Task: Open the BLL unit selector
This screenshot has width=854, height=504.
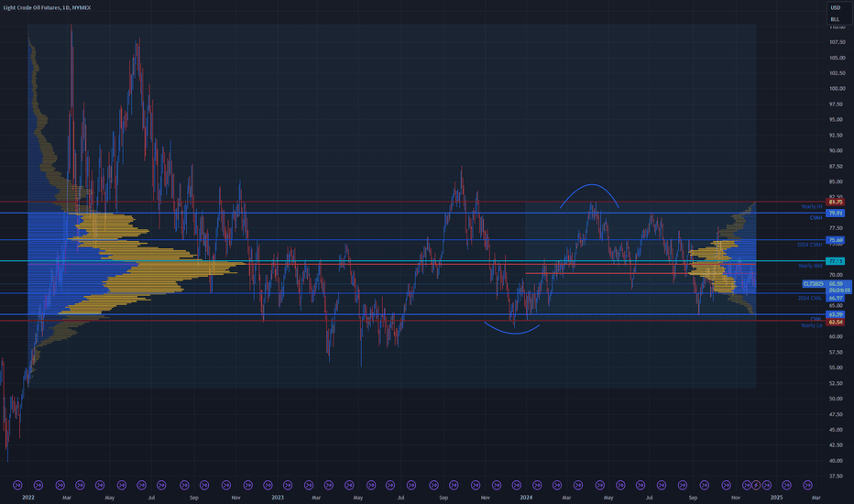Action: coord(835,19)
